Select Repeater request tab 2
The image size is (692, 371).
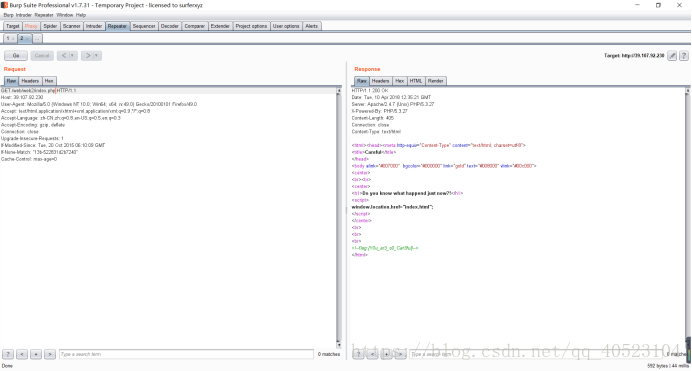(21, 39)
